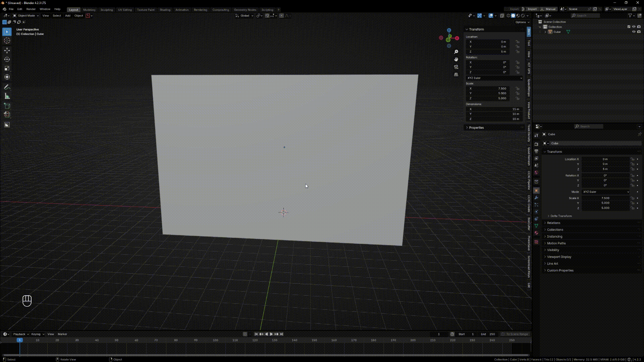Screen dimensions: 644x362
Task: Open the Render menu
Action: point(31,9)
